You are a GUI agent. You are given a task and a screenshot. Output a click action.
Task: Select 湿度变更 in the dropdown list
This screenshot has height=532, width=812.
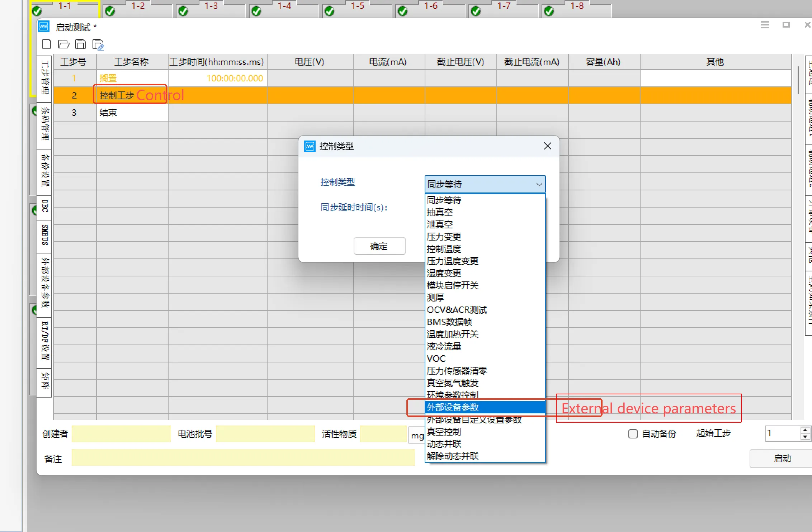(x=485, y=273)
